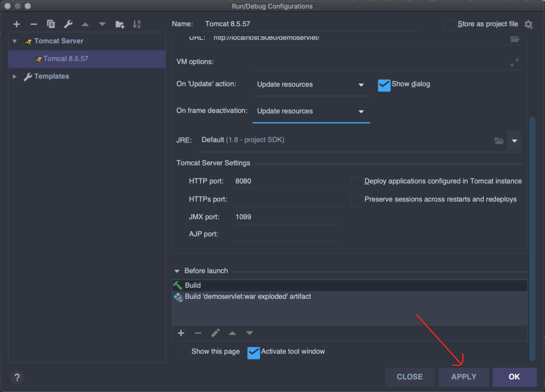Collapse the Before launch section
This screenshot has width=545, height=392.
[177, 271]
